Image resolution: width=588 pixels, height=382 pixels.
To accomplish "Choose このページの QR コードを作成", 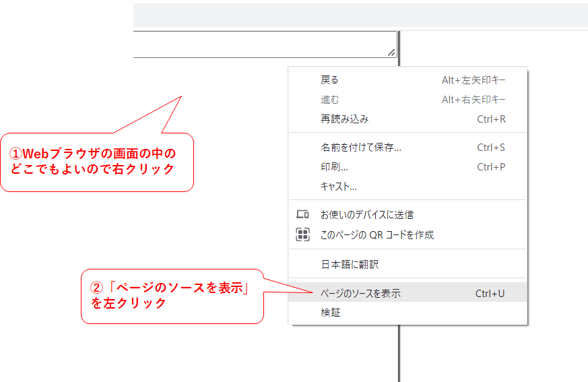I will (x=407, y=234).
